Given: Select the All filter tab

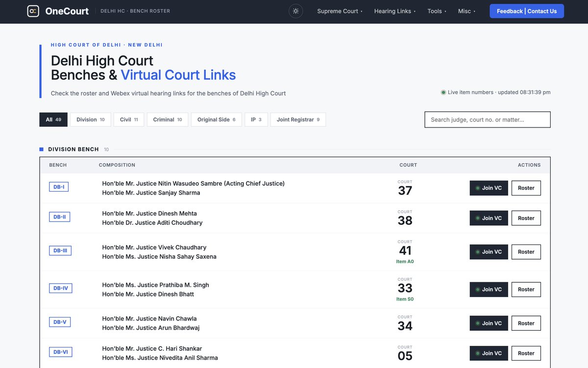Looking at the screenshot, I should 53,120.
